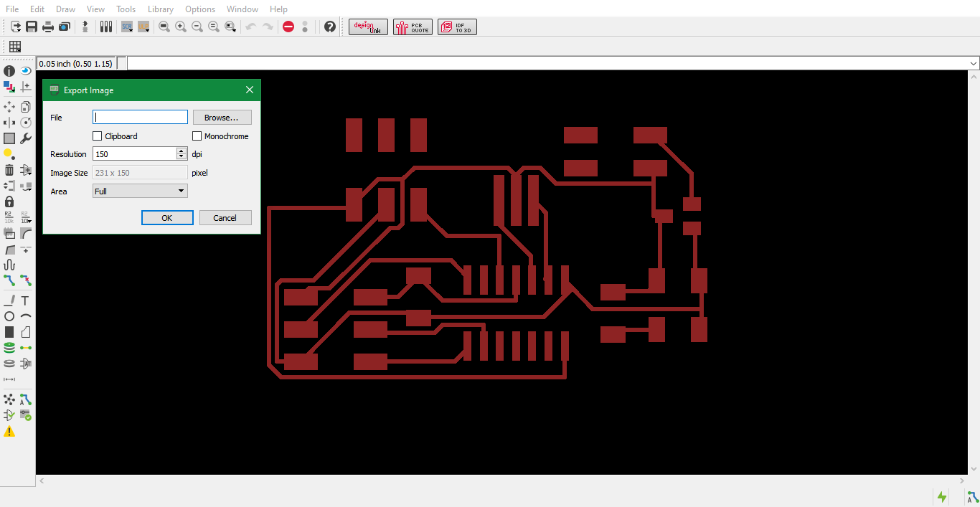
Task: Select the Text tool T icon
Action: [26, 300]
